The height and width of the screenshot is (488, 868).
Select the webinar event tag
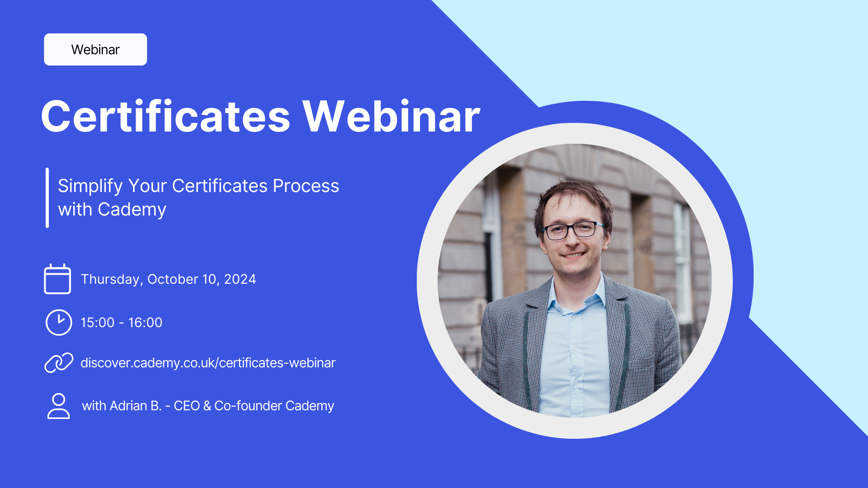coord(95,49)
